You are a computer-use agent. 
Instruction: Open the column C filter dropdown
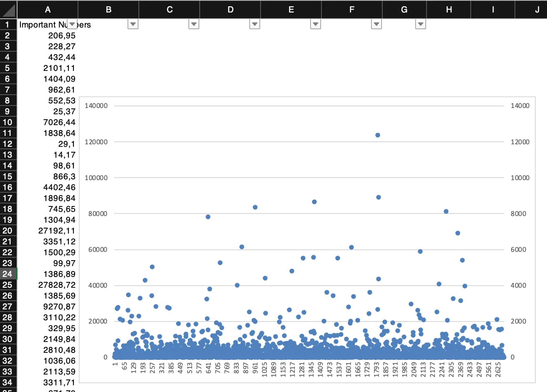pos(193,24)
